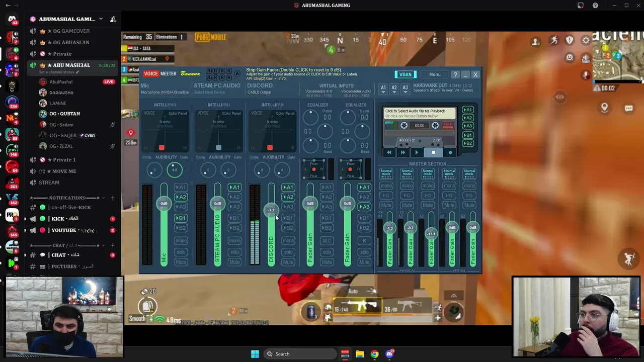Open EQ on master bus A2
This screenshot has height=362, width=644.
coord(407,196)
